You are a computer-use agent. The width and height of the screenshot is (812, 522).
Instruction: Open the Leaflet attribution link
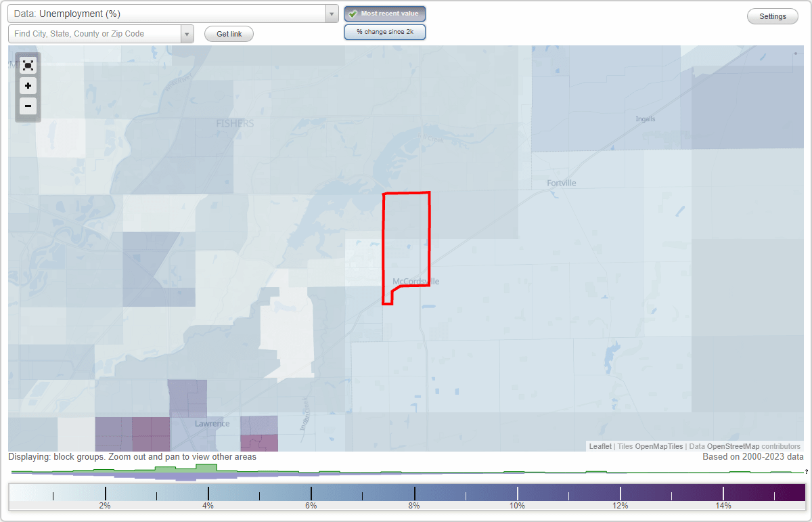click(x=600, y=446)
